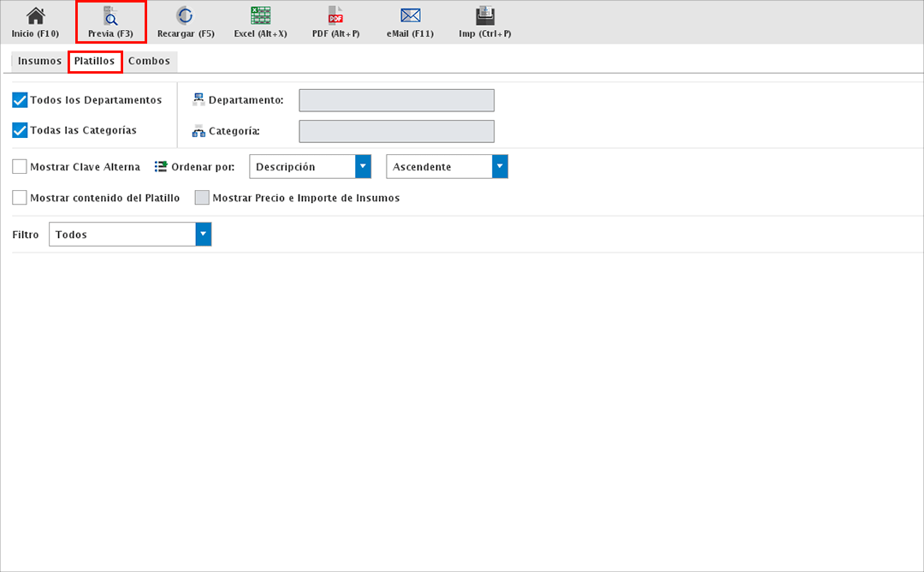Switch to the Combos tab
Viewport: 924px width, 572px height.
(x=149, y=62)
